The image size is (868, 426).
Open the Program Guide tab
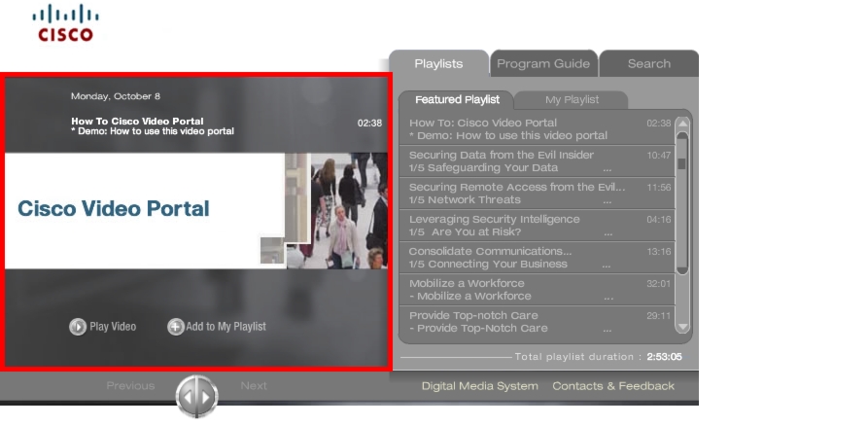pyautogui.click(x=543, y=64)
